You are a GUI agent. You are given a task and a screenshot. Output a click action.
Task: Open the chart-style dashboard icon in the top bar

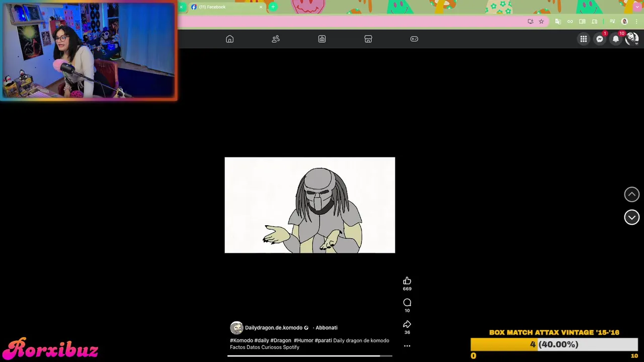point(322,39)
